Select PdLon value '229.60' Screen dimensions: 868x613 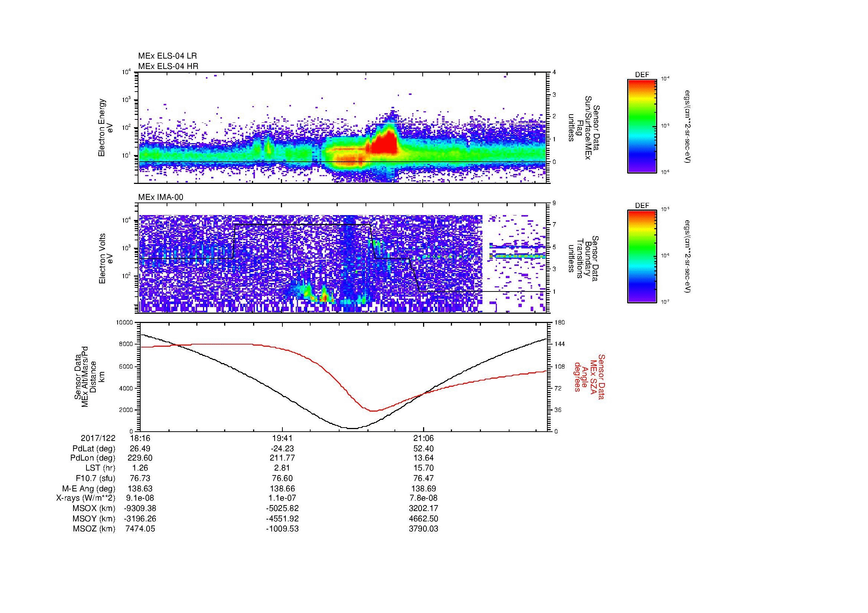(x=140, y=458)
